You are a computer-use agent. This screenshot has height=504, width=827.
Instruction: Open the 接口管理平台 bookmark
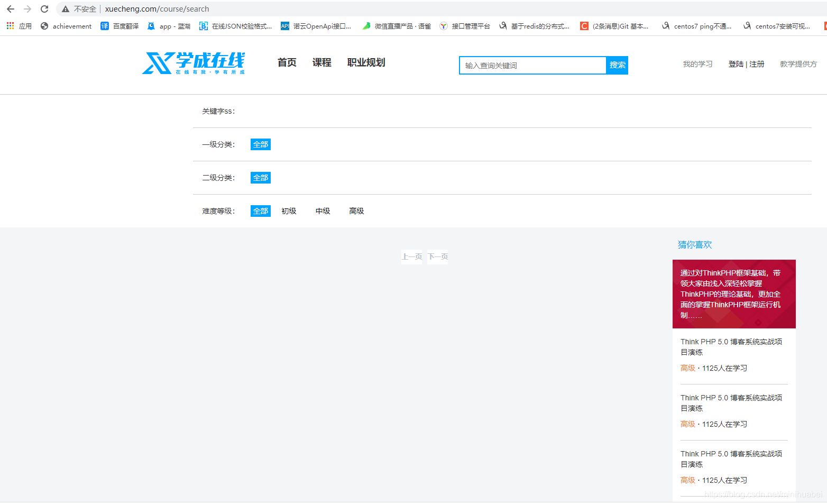[x=464, y=26]
